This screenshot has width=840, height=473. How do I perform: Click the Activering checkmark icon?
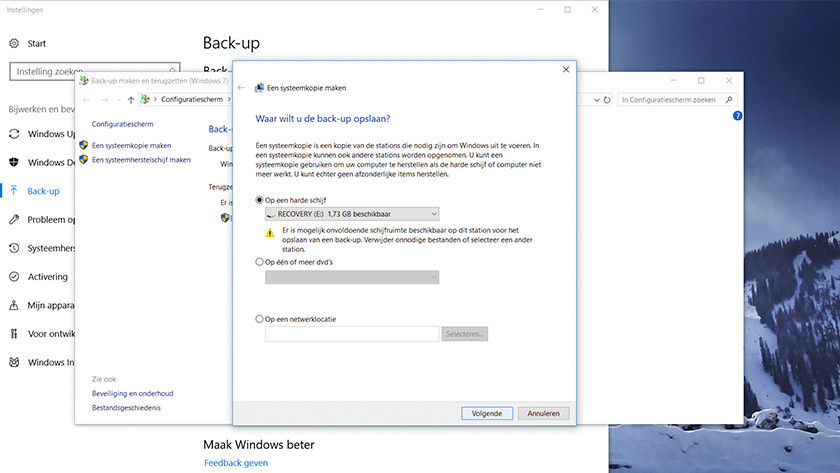pos(14,277)
